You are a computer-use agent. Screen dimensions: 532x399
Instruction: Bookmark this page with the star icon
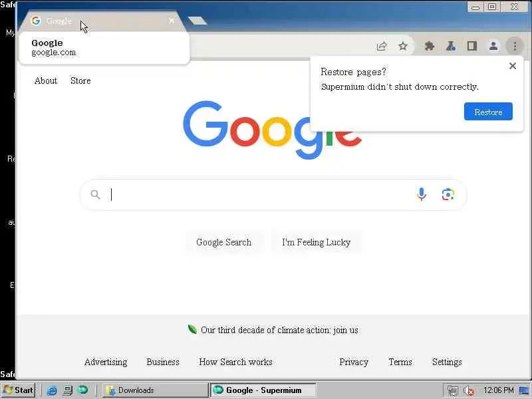pos(403,46)
